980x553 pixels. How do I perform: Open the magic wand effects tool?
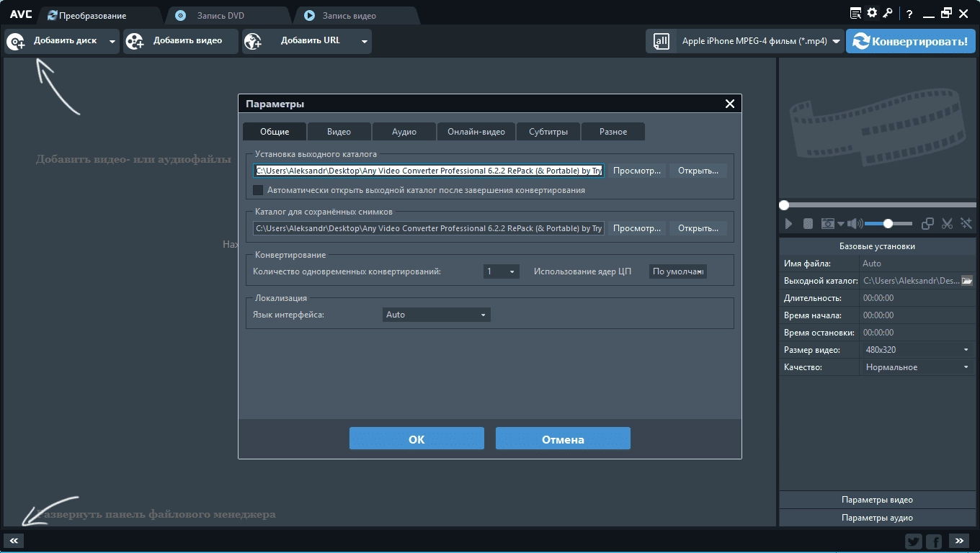click(x=966, y=224)
